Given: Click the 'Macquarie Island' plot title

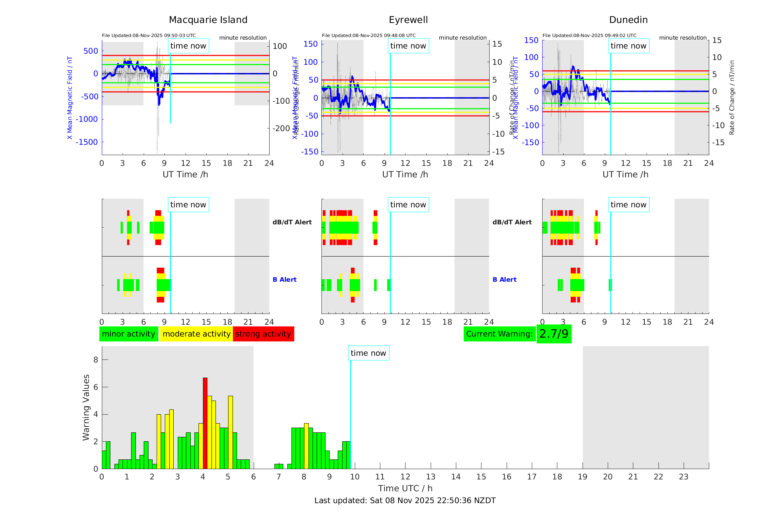Looking at the screenshot, I should click(208, 20).
